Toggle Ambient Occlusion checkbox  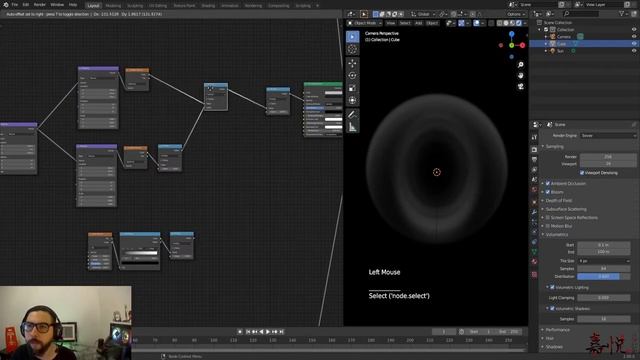pos(548,183)
